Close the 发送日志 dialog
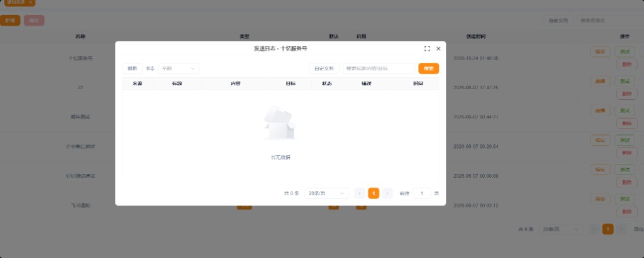The height and width of the screenshot is (258, 644). (438, 48)
